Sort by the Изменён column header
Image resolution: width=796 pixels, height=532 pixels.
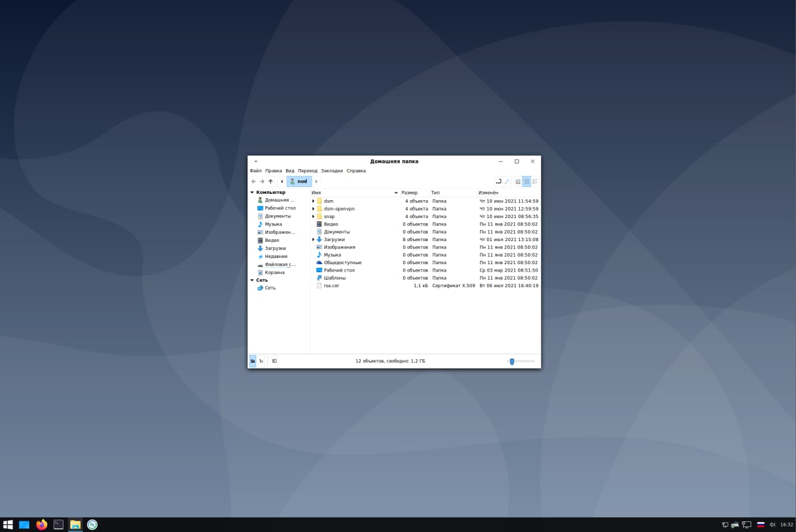(509, 193)
